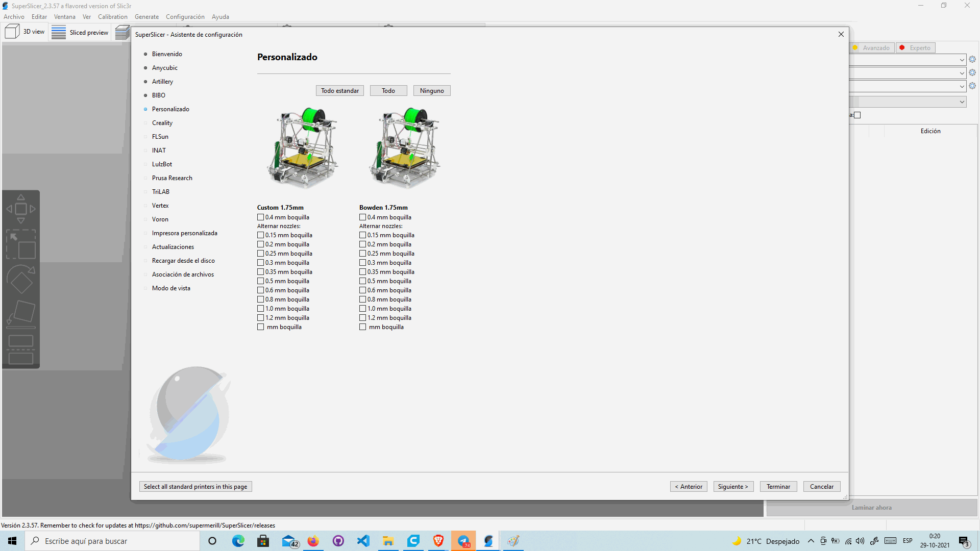This screenshot has width=980, height=551.
Task: Open Archivo menu
Action: [14, 17]
